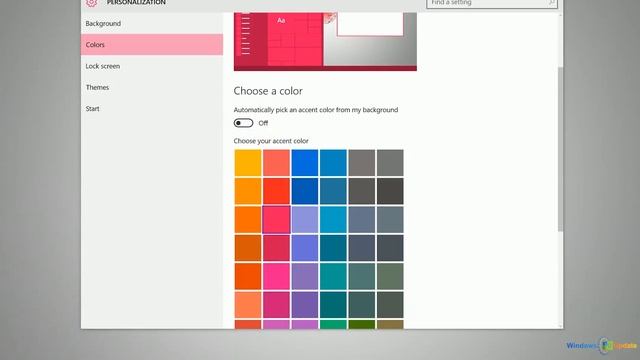
Task: Select the slate blue-gray swatch, third row fifth column
Action: (362, 220)
